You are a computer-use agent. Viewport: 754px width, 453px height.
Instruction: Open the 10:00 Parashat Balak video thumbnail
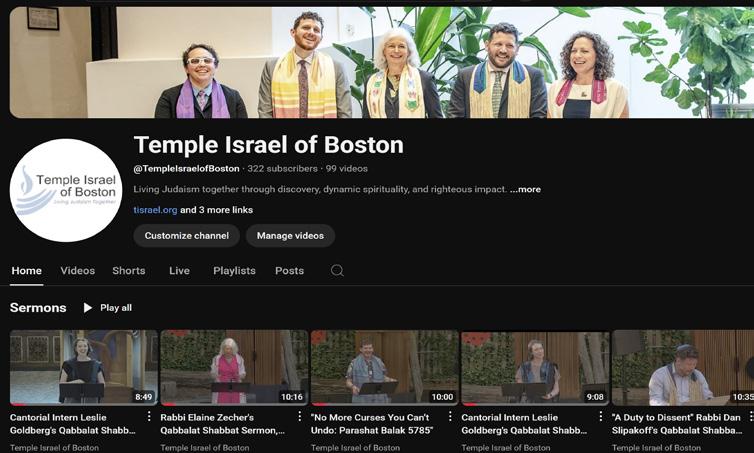pyautogui.click(x=385, y=367)
